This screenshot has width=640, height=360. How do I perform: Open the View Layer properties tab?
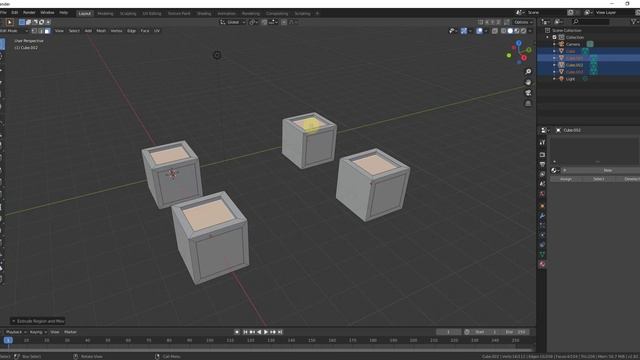pyautogui.click(x=542, y=174)
